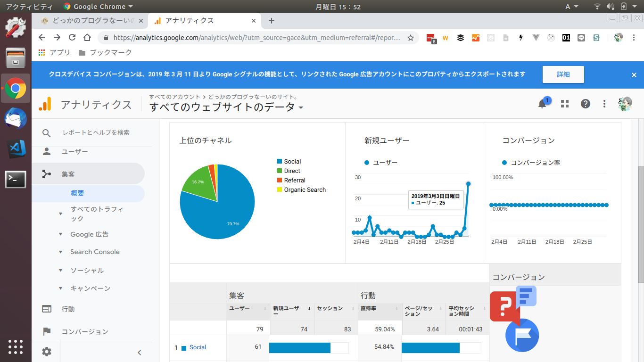Image resolution: width=644 pixels, height=362 pixels.
Task: Dismiss the blue notification banner
Action: click(x=634, y=75)
